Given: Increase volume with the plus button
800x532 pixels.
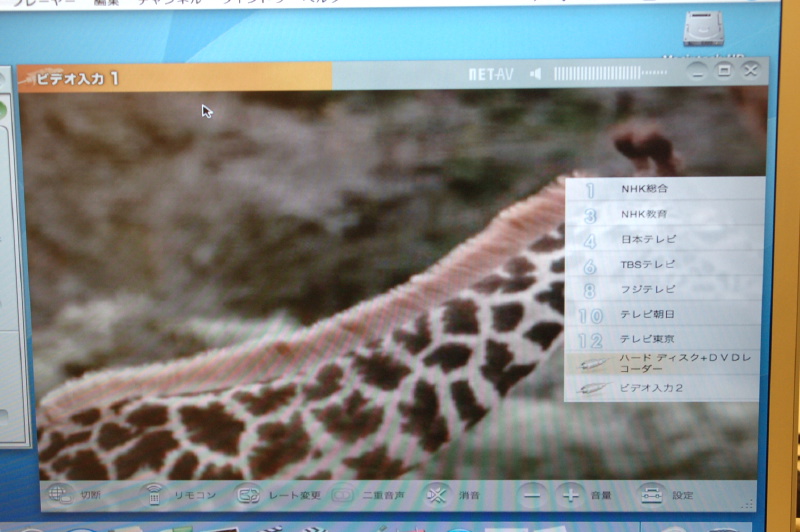Looking at the screenshot, I should pos(570,494).
